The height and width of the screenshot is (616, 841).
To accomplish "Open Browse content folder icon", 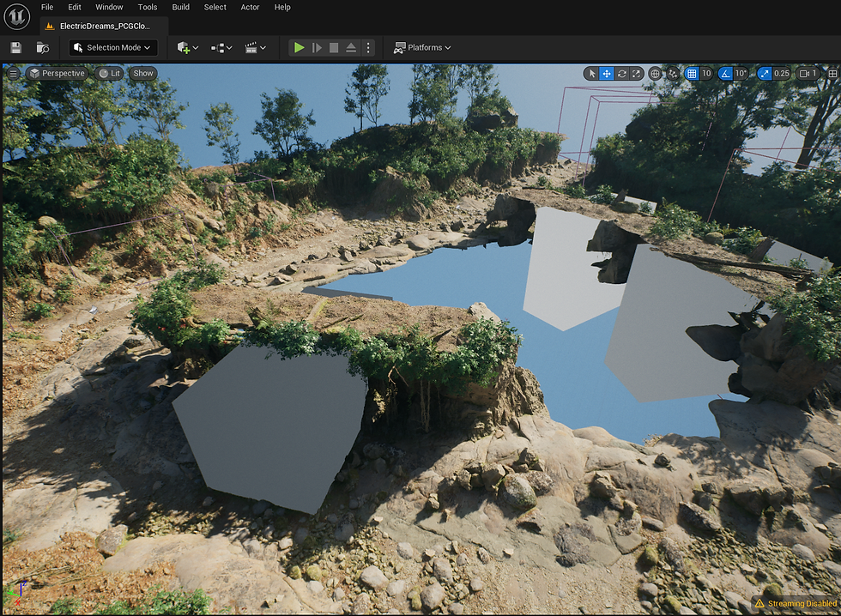I will 43,48.
